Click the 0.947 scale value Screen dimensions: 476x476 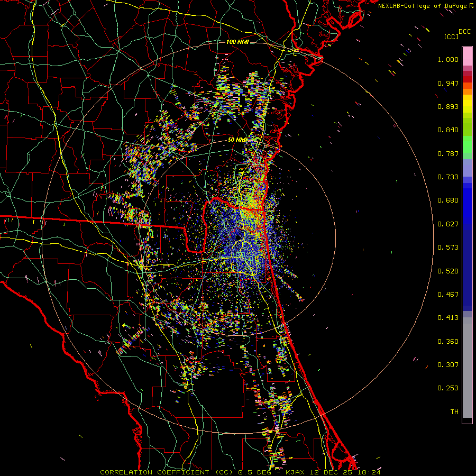(448, 83)
